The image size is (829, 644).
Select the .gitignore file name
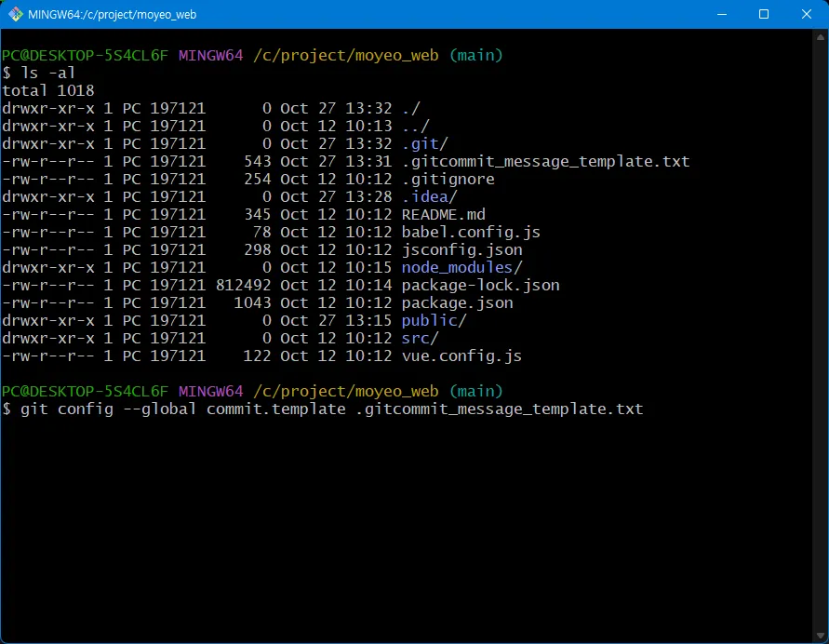point(448,179)
